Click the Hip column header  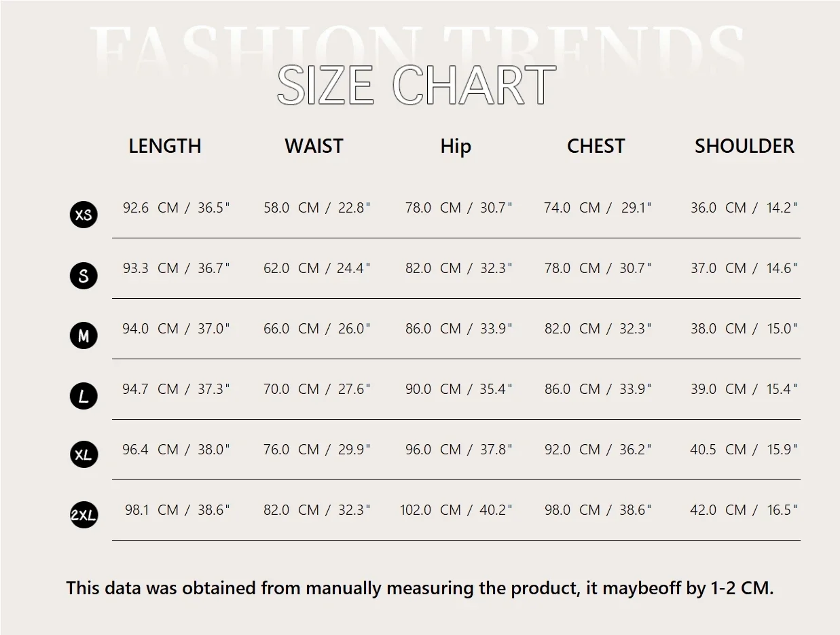456,146
